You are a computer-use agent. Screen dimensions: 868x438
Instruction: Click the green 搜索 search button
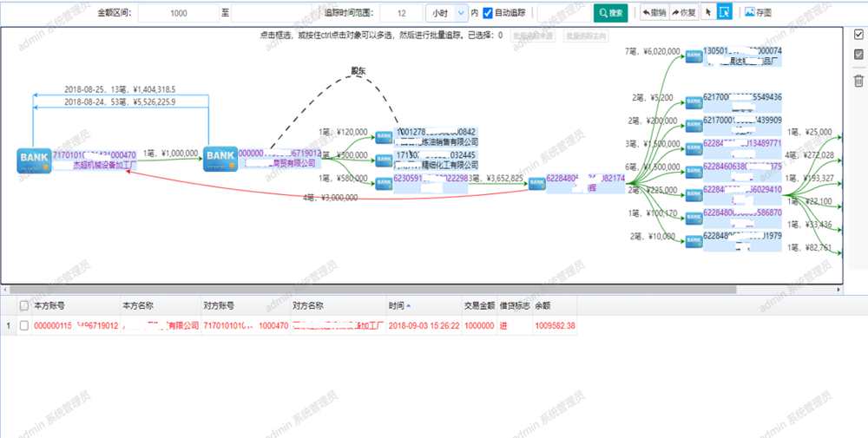pyautogui.click(x=610, y=13)
